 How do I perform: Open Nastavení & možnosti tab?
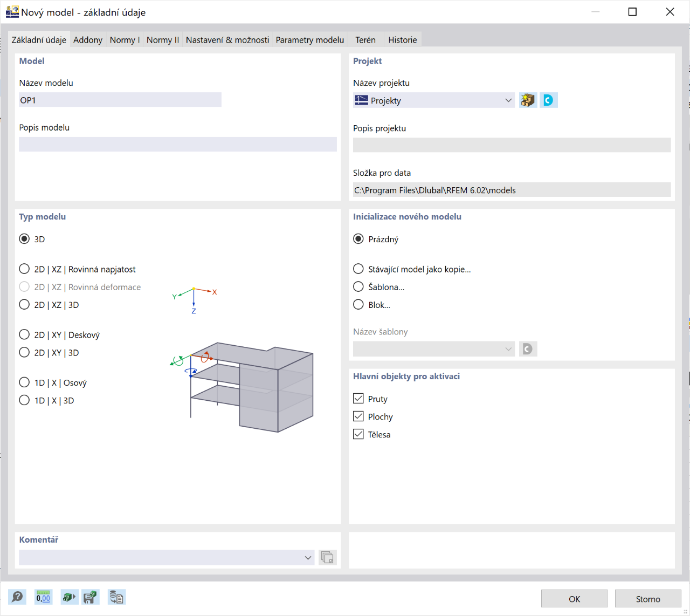click(x=227, y=40)
